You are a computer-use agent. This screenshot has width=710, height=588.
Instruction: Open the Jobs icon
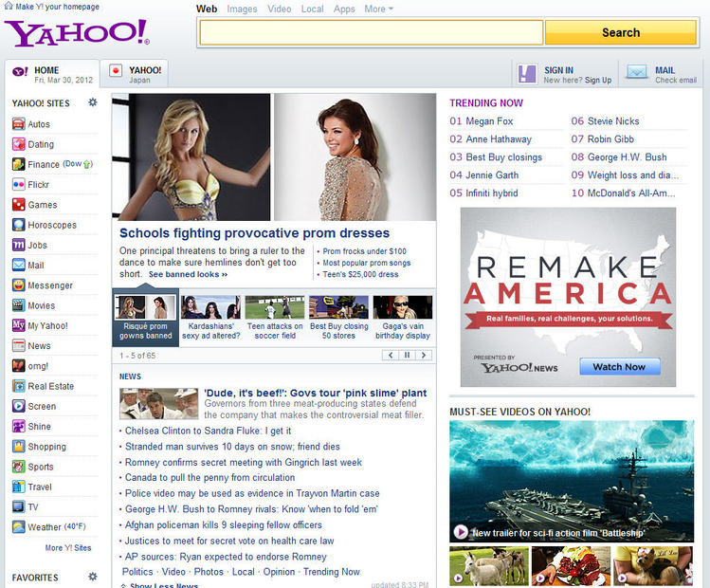point(19,245)
